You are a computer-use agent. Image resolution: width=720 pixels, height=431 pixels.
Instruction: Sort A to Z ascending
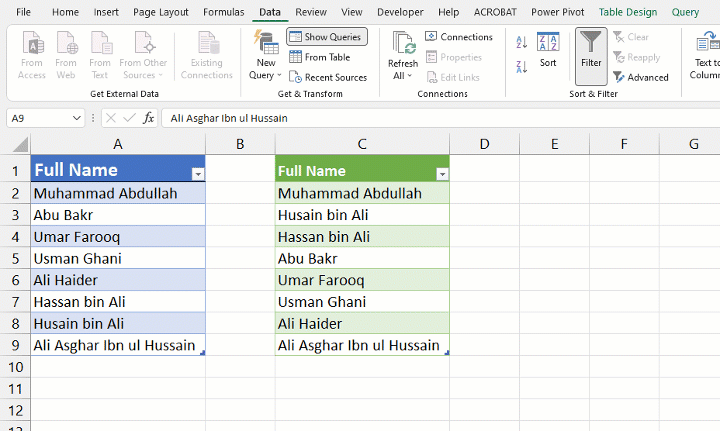pyautogui.click(x=522, y=42)
